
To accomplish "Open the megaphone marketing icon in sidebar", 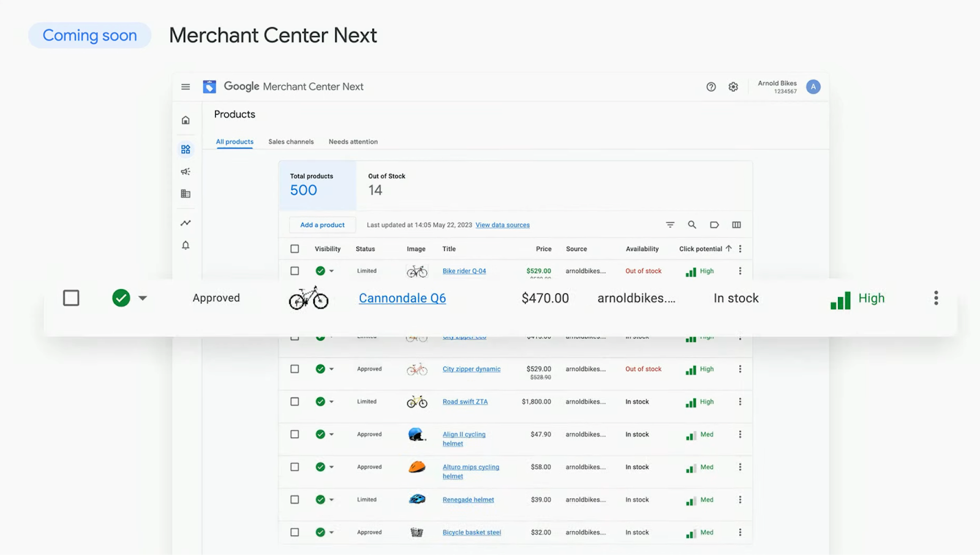I will (x=186, y=172).
